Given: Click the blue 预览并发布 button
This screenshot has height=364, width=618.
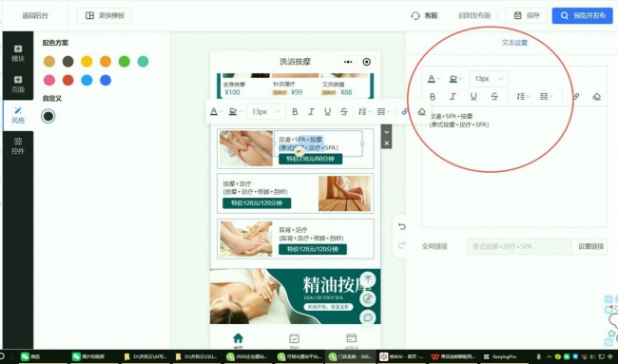Looking at the screenshot, I should click(582, 16).
